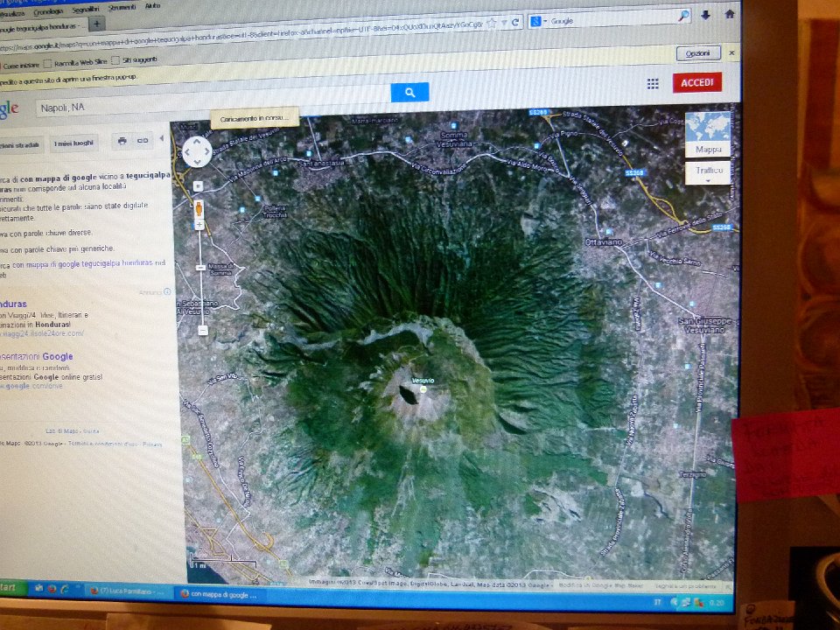Image resolution: width=840 pixels, height=630 pixels.
Task: Click the blue Maps search magnifier button
Action: (x=409, y=92)
